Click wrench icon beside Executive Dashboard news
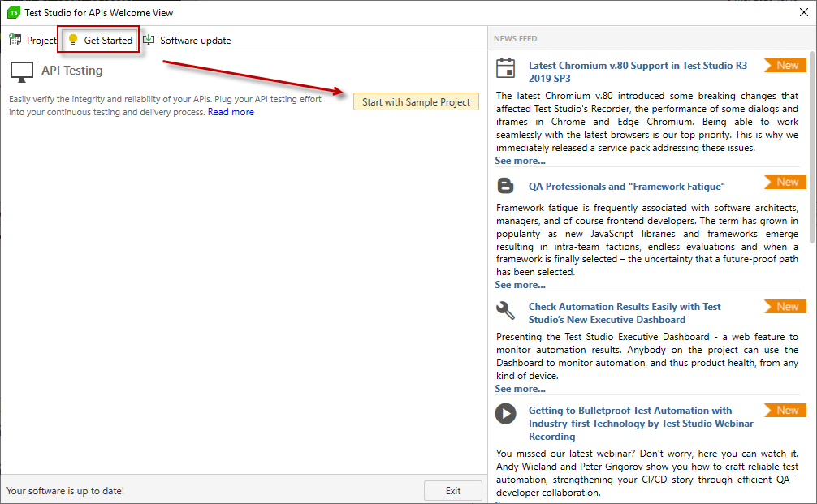The width and height of the screenshot is (817, 504). [x=505, y=310]
